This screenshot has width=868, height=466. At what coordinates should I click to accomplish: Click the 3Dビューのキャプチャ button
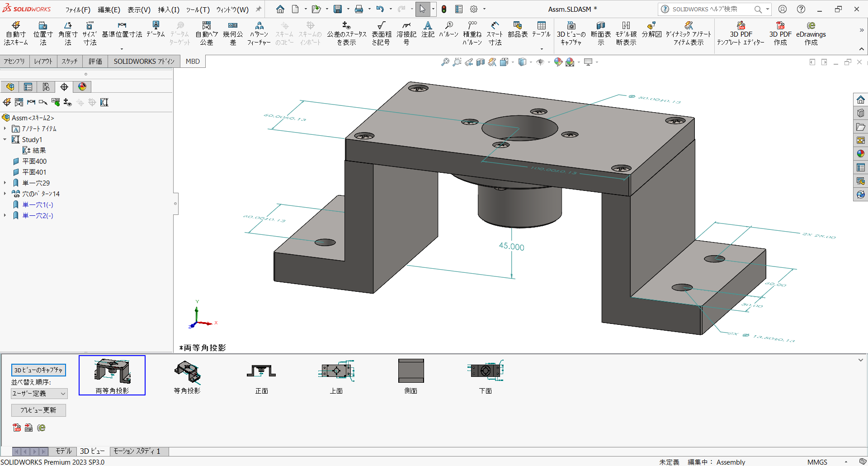[x=38, y=370]
